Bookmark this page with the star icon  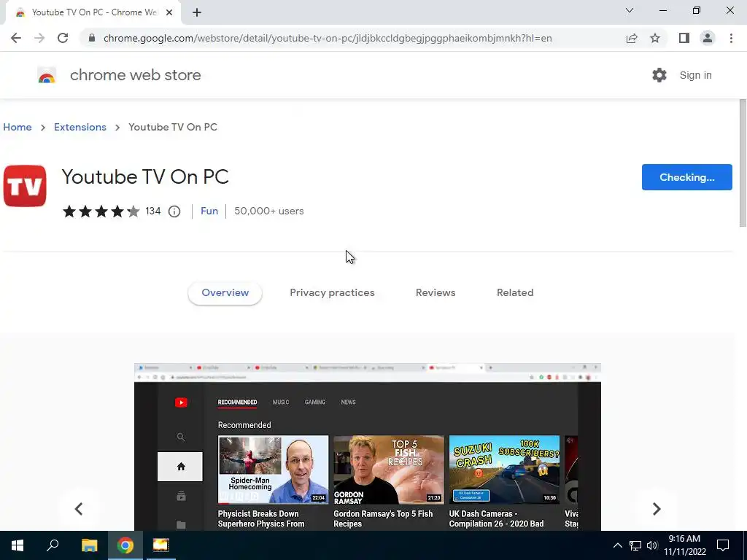(655, 38)
